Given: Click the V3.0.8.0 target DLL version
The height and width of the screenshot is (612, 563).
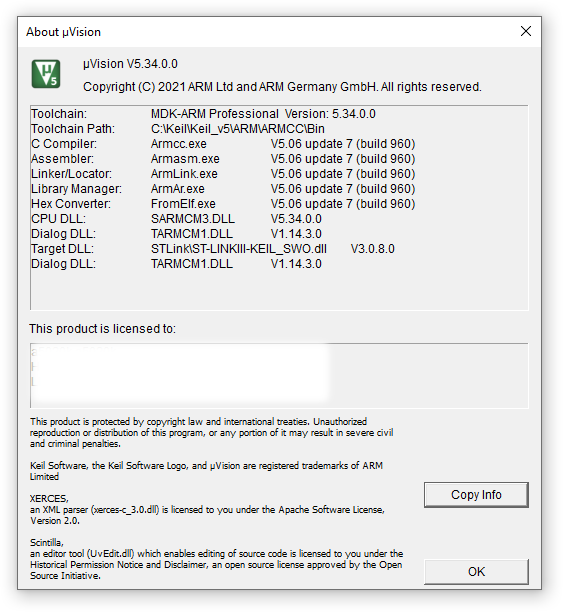Looking at the screenshot, I should (372, 249).
